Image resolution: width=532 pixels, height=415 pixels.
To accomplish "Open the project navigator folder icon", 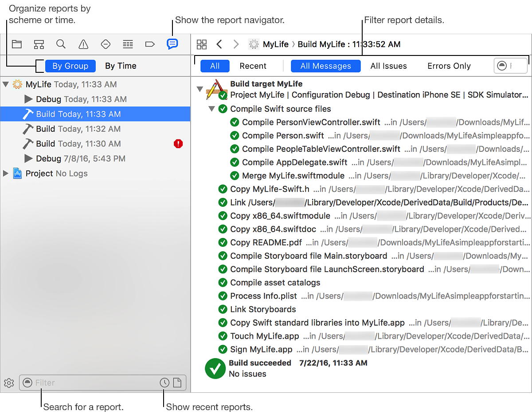I will pyautogui.click(x=17, y=44).
